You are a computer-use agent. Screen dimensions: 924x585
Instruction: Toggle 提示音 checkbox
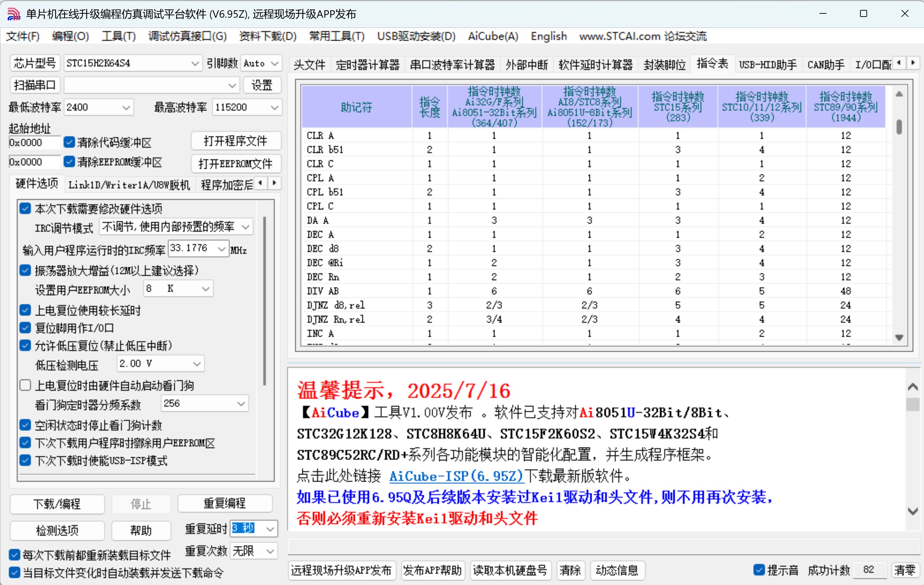759,570
